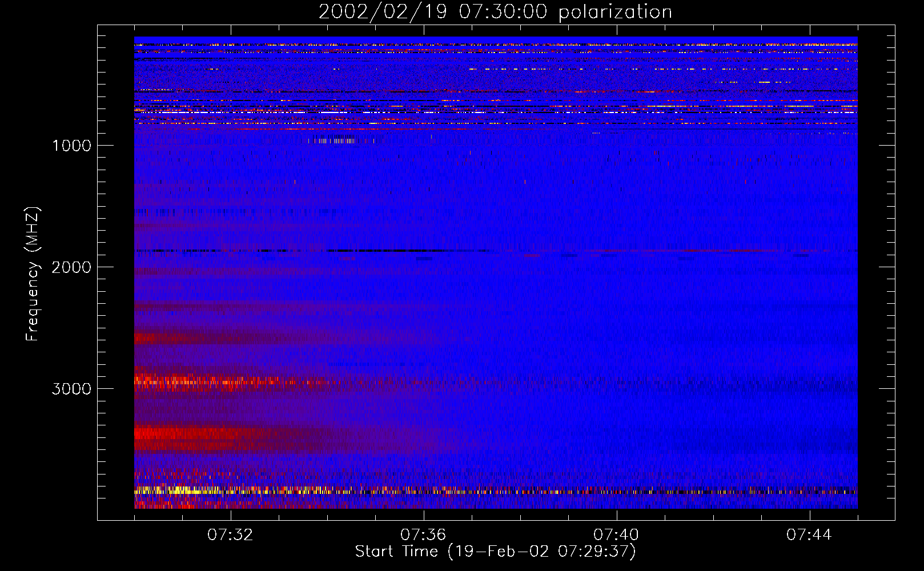Click the 3000 frequency tick label
This screenshot has height=571, width=924.
point(71,389)
